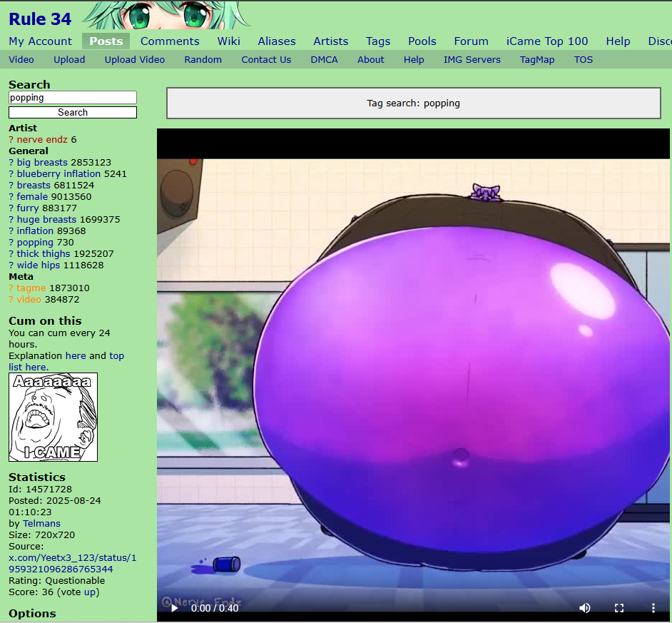Click the question mark beside the inflation tag
The height and width of the screenshot is (623, 672).
(x=11, y=231)
